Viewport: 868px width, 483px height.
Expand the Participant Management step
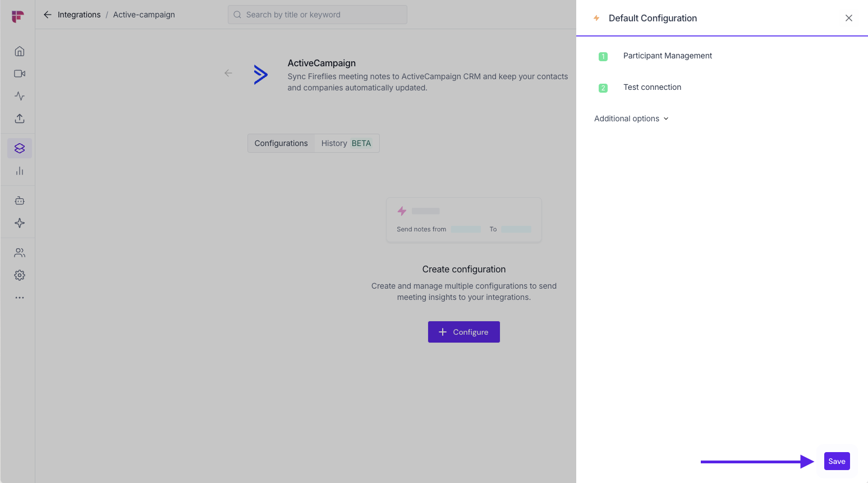coord(667,56)
